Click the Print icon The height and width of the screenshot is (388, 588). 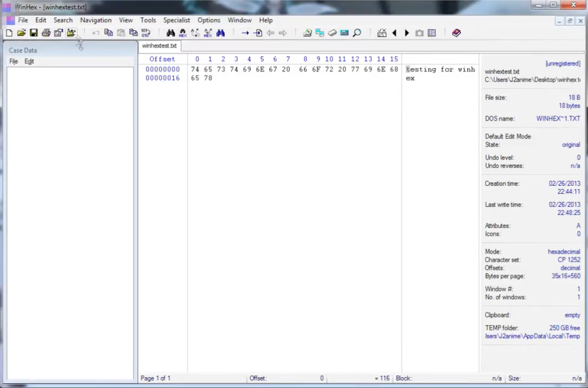[46, 33]
